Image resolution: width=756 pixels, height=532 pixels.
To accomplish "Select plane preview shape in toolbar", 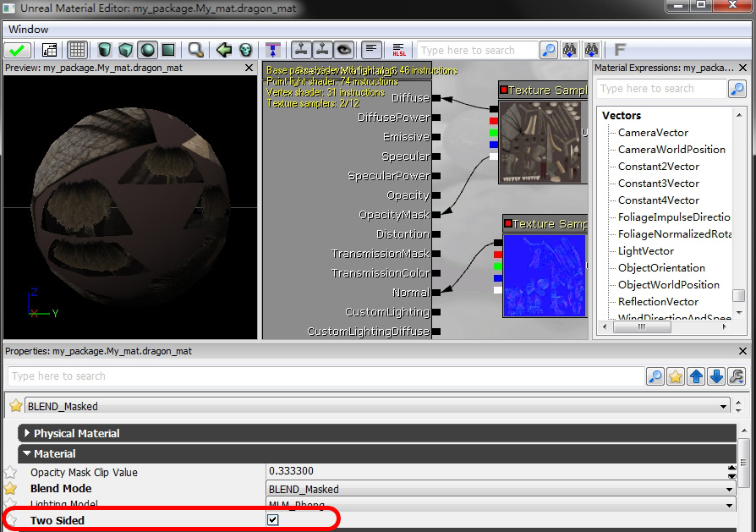I will tap(167, 50).
